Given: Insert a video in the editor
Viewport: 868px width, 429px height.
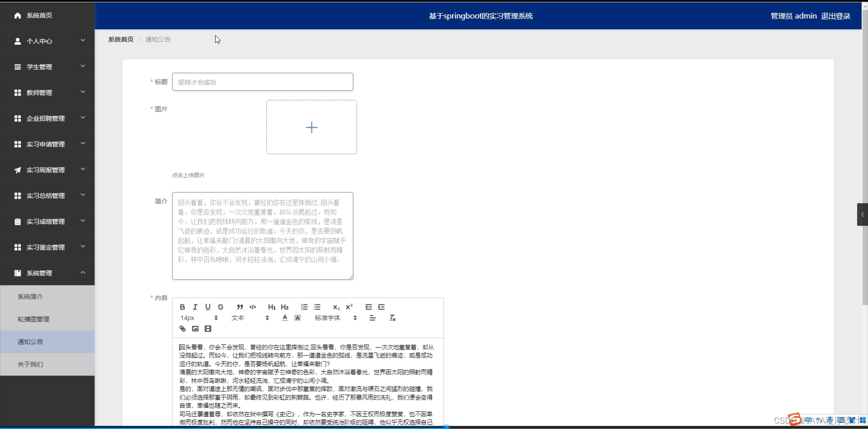Looking at the screenshot, I should (208, 329).
